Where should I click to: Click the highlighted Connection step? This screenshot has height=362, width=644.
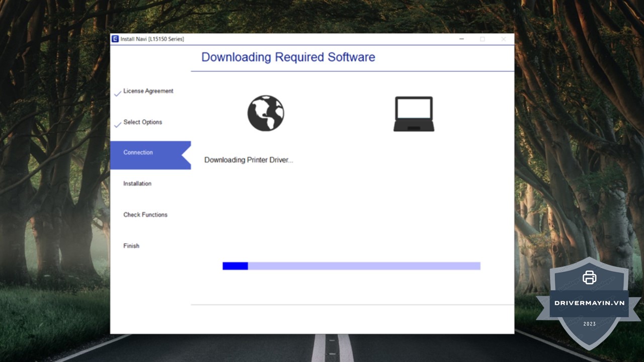click(138, 153)
